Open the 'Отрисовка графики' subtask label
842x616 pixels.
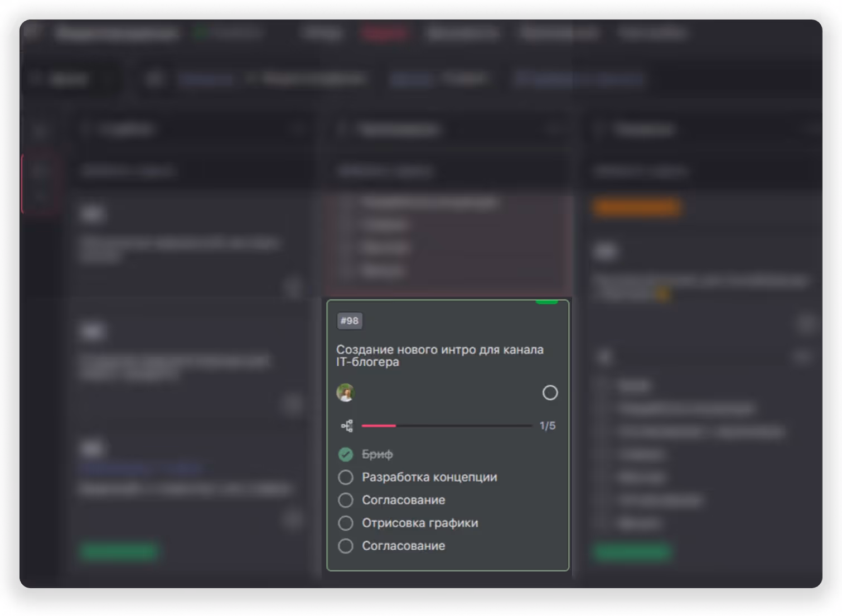[x=420, y=523]
